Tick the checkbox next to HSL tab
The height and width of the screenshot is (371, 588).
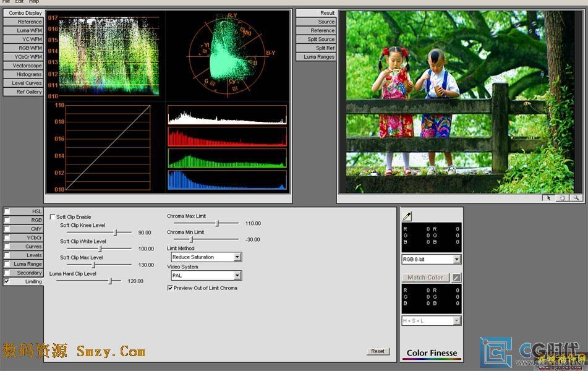pyautogui.click(x=7, y=211)
